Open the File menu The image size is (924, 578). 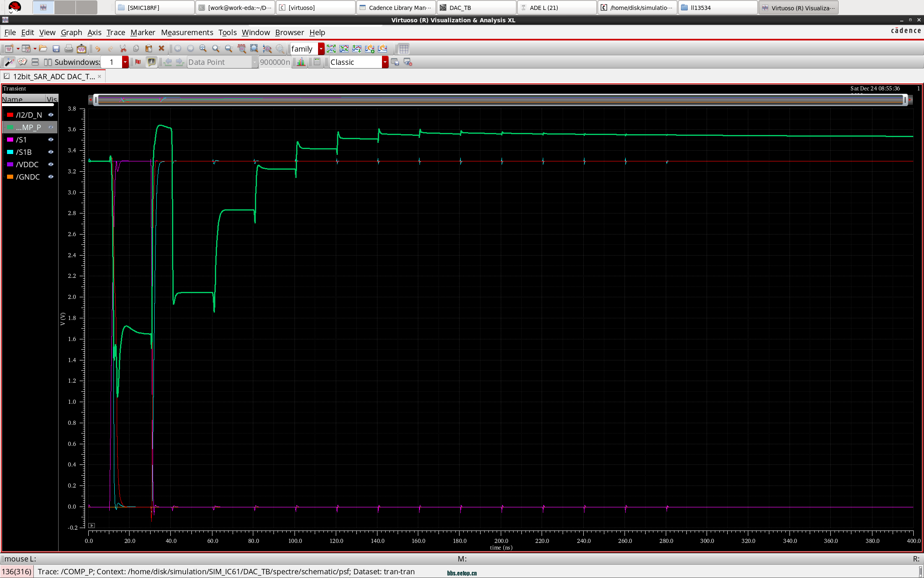(x=10, y=32)
